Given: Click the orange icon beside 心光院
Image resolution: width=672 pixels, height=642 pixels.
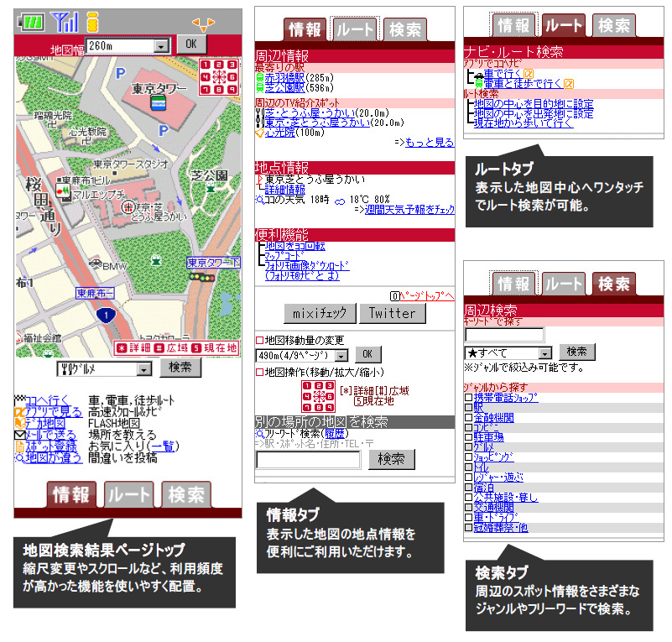Looking at the screenshot, I should point(260,133).
